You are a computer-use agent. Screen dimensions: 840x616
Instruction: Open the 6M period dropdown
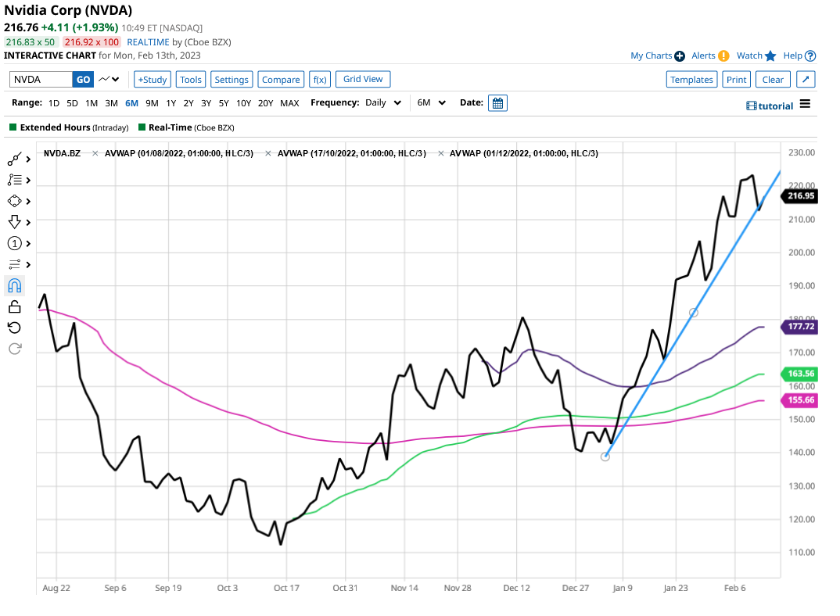(x=431, y=102)
